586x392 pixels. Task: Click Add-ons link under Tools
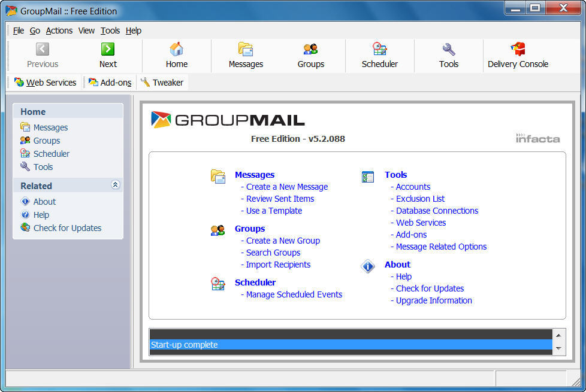click(411, 235)
